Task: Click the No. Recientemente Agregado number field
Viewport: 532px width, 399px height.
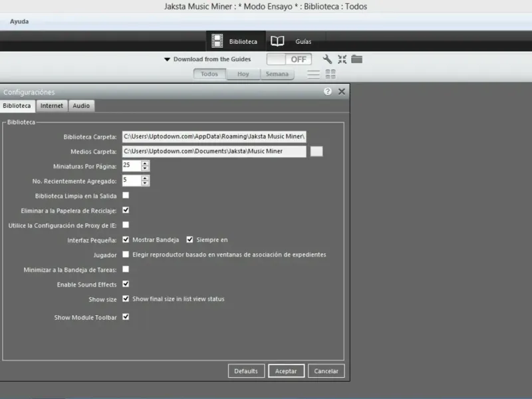Action: (x=132, y=180)
